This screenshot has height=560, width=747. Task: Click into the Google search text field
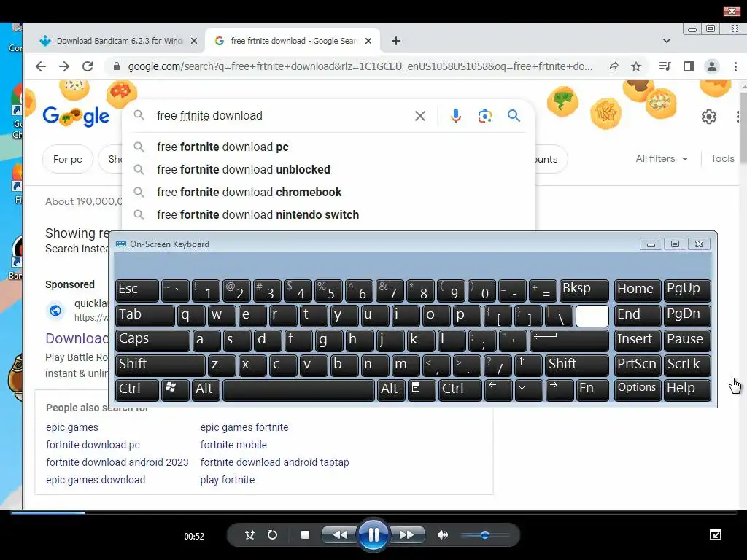(x=281, y=116)
